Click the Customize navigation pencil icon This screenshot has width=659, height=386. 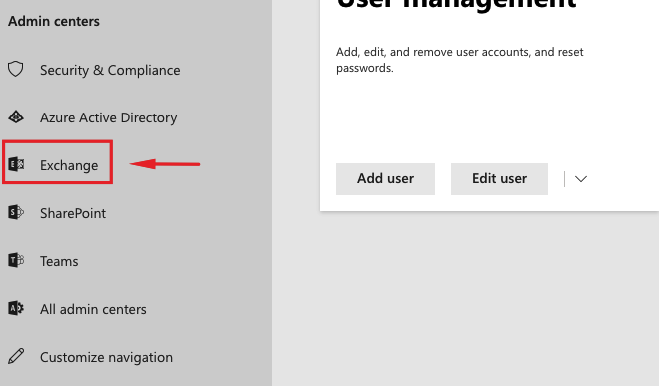click(16, 356)
